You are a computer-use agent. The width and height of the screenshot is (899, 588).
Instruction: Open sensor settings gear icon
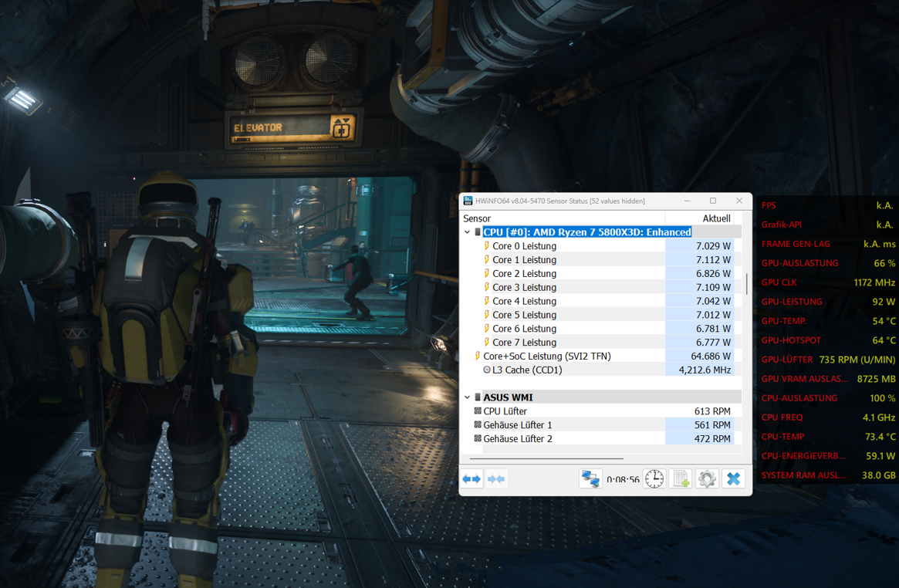[x=707, y=478]
